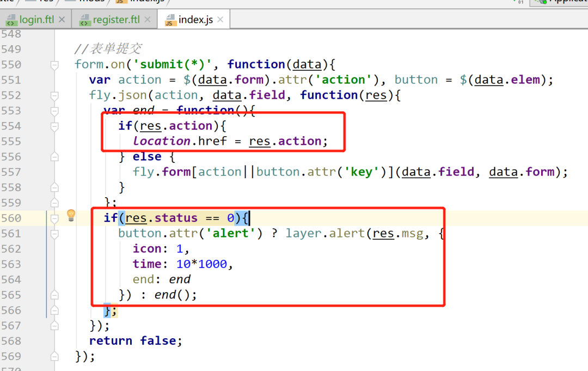Click the register.ftl file icon
The image size is (588, 371).
[85, 20]
